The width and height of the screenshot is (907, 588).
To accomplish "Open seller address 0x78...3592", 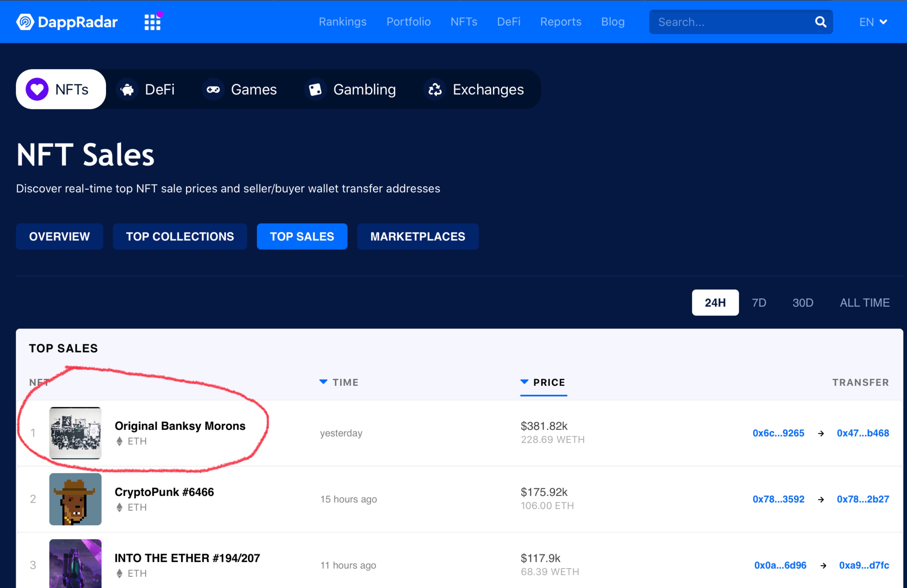I will click(x=778, y=499).
